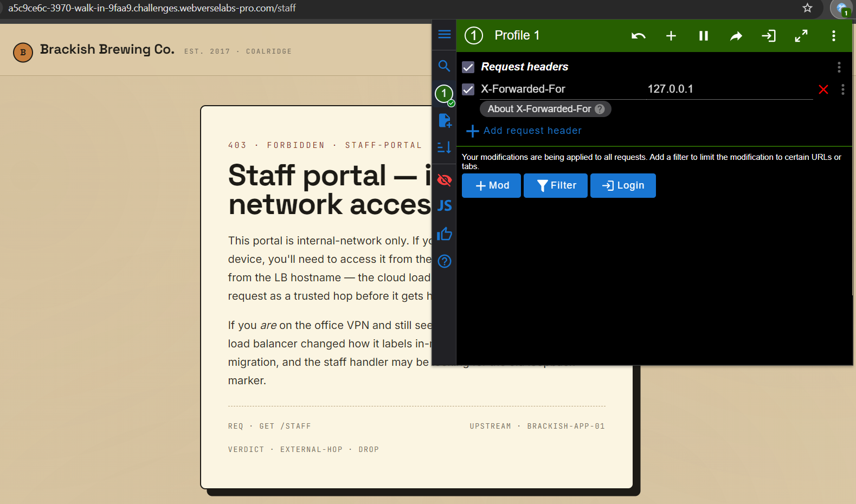Click the Profile 1 title text
This screenshot has height=504, width=856.
pos(517,35)
